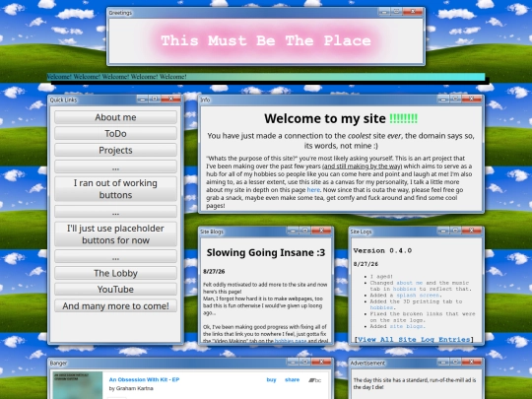Minimize the Banger window
532x399 pixels.
[293, 362]
